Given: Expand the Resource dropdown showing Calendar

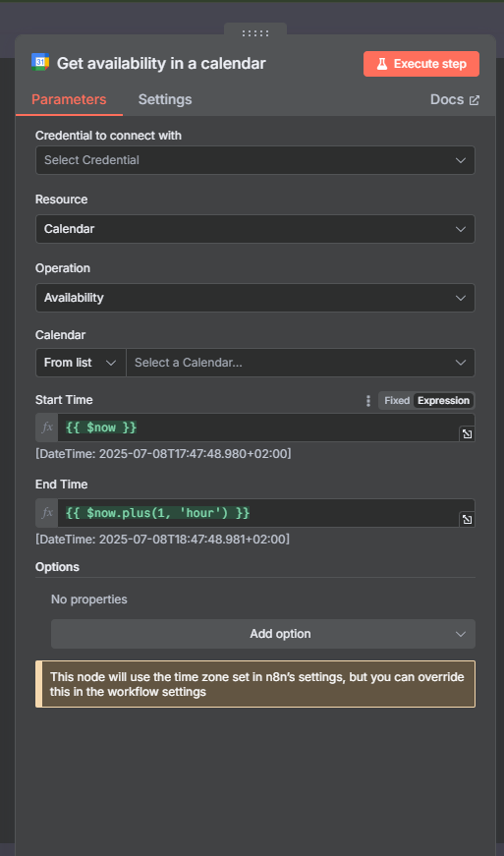Looking at the screenshot, I should tap(255, 229).
